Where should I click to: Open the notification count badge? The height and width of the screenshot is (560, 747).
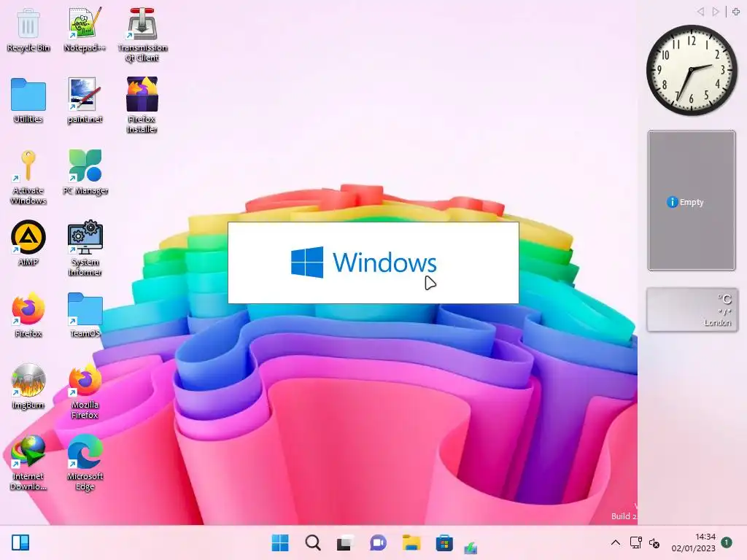[x=727, y=542]
